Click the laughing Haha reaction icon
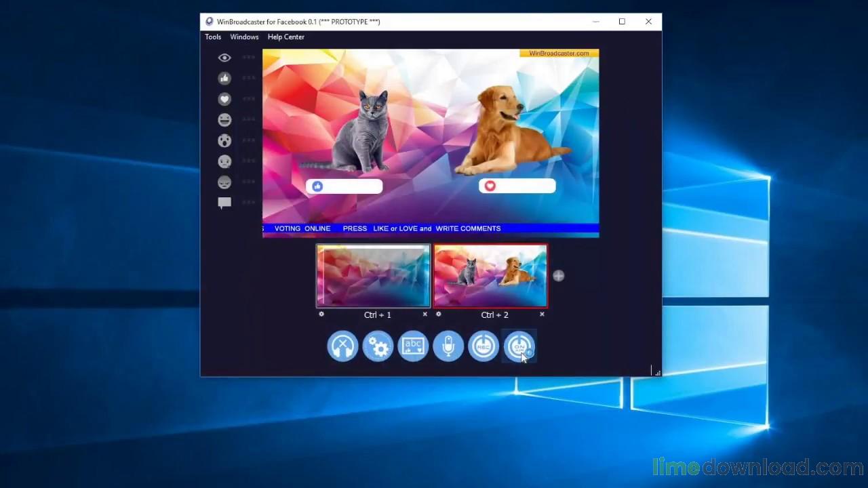Screen dimensions: 868x488 pyautogui.click(x=224, y=120)
